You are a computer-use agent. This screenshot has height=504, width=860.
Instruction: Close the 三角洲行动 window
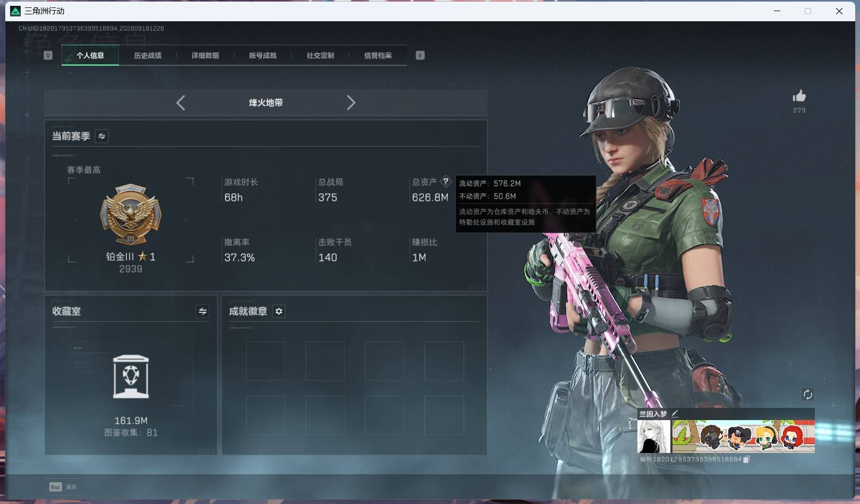(x=839, y=11)
